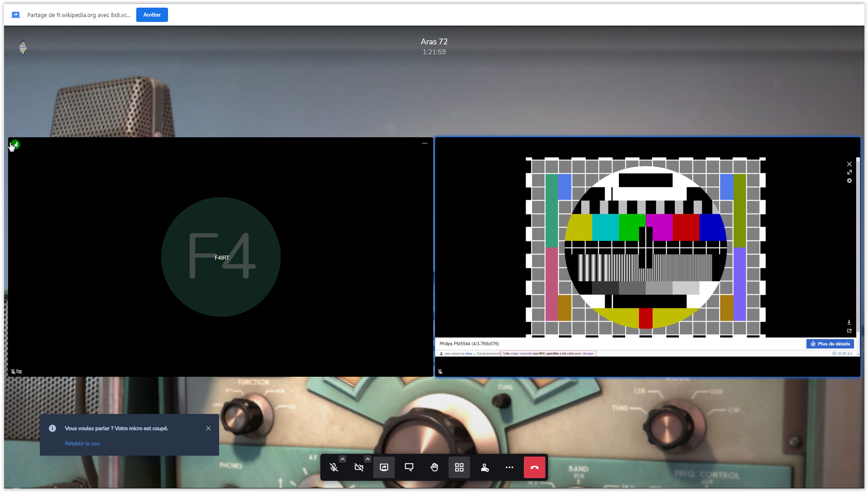Viewport: 868px width, 492px height.
Task: Toggle tile view layout
Action: pos(459,467)
